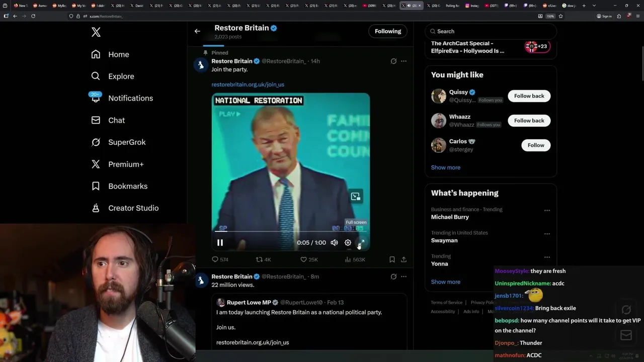Toggle picture-in-picture on the video
644x362 pixels.
tap(356, 197)
